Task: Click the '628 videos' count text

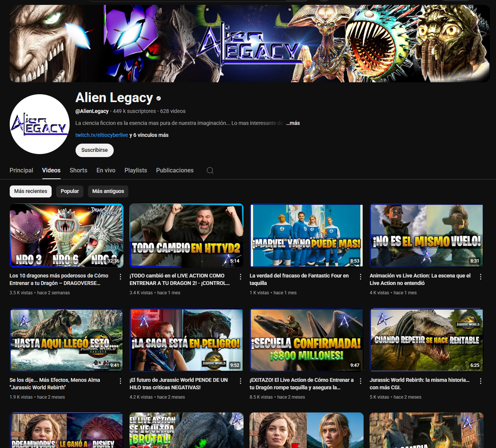Action: pos(173,111)
